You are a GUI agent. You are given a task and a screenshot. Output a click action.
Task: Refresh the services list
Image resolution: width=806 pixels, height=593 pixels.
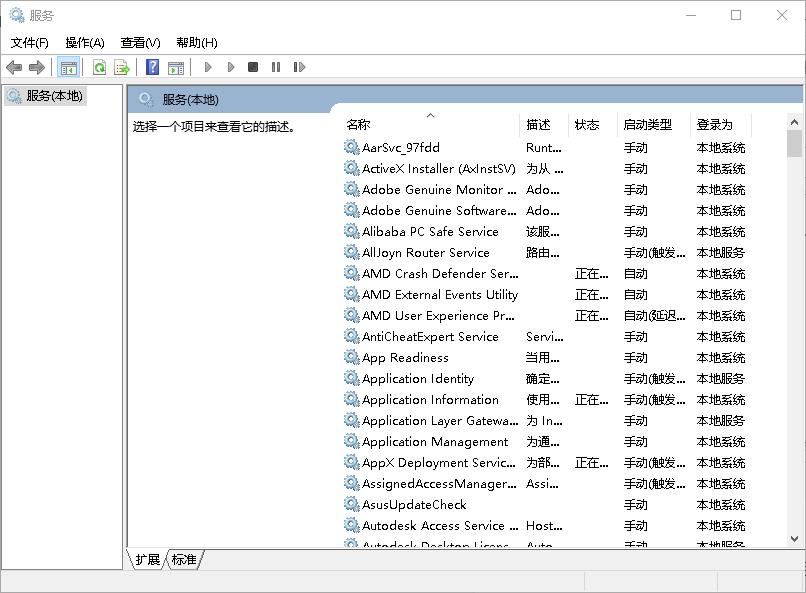pos(99,67)
